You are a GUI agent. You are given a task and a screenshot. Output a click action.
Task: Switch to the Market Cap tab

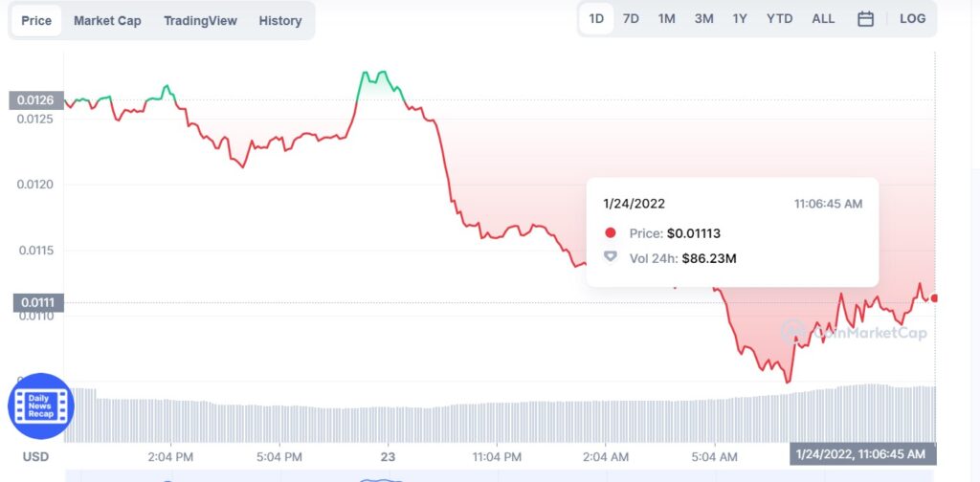coord(107,21)
